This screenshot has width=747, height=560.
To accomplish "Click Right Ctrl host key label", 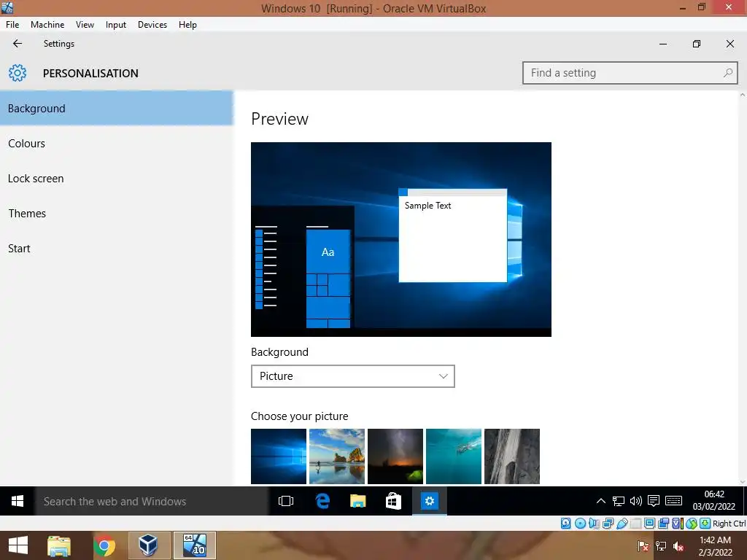I will [729, 524].
